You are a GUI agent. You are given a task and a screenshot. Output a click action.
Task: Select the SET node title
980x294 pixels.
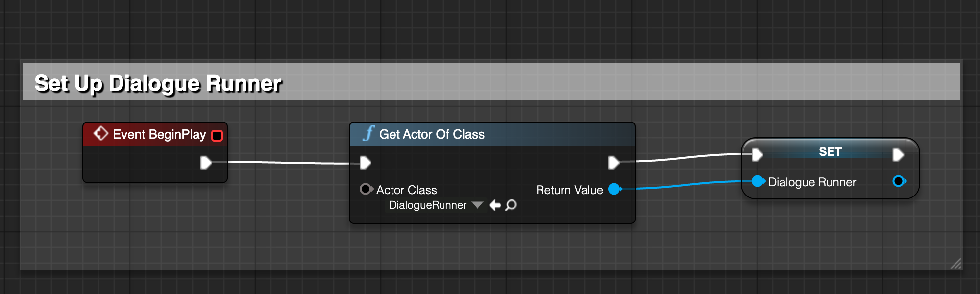[x=830, y=152]
